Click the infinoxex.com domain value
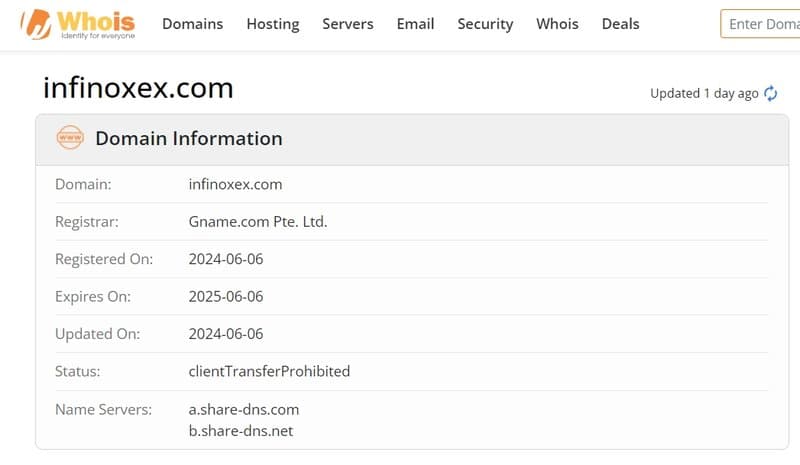This screenshot has width=800, height=465. [x=235, y=184]
